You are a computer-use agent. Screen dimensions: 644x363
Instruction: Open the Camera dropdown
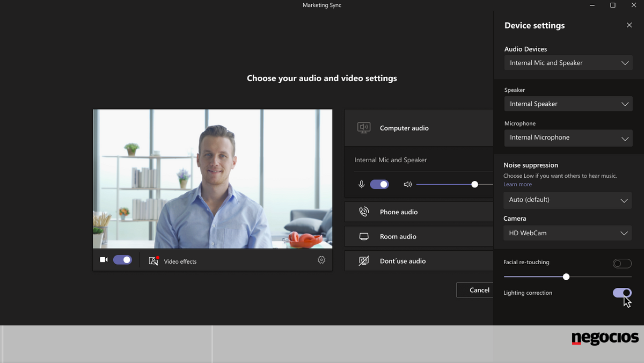click(x=568, y=233)
